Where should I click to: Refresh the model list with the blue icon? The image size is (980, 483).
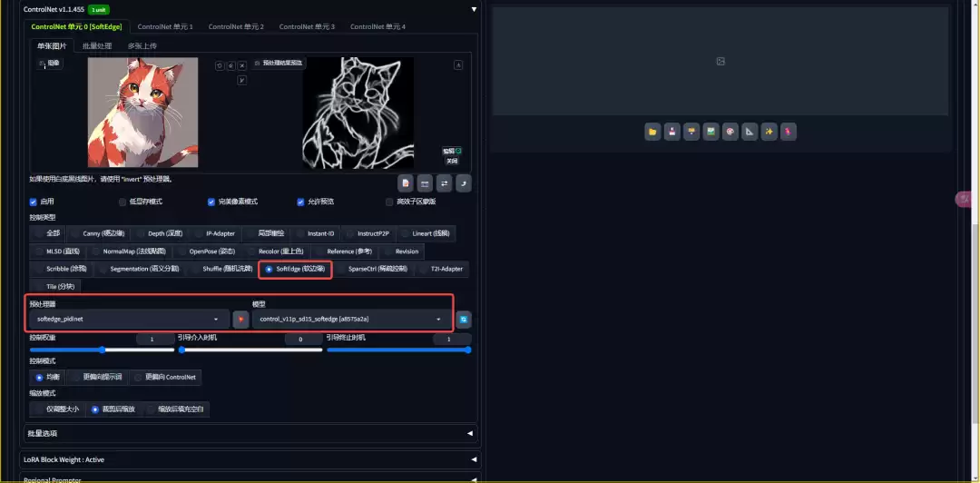(464, 319)
